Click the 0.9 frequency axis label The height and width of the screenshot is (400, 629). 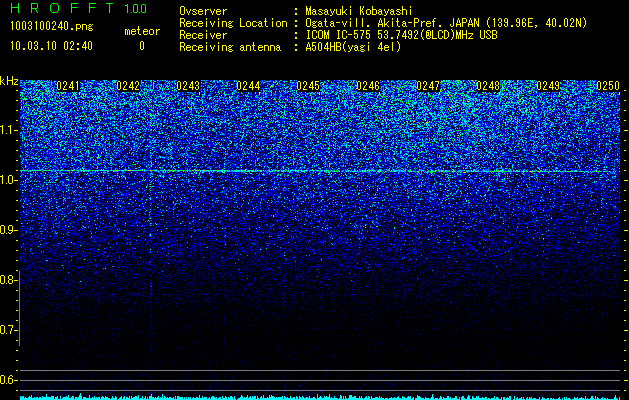click(x=8, y=230)
